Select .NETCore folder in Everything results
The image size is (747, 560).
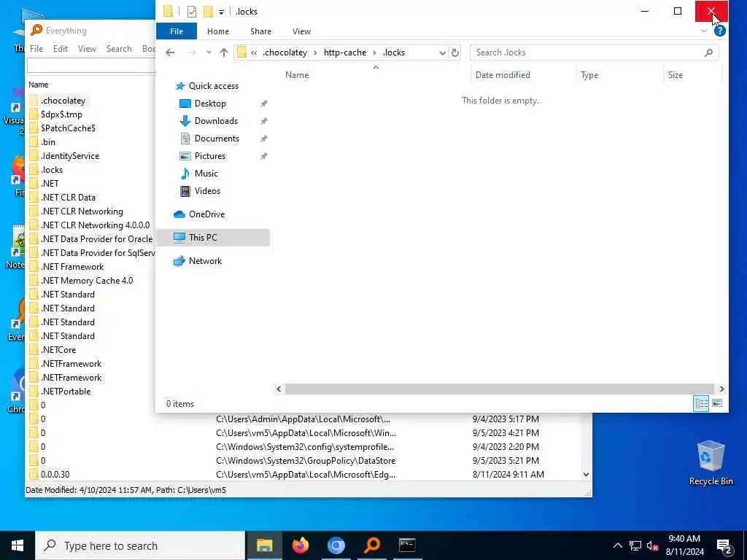coord(58,350)
